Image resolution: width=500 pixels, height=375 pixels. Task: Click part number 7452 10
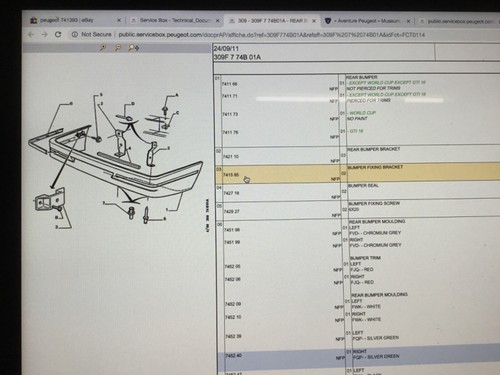(x=233, y=317)
